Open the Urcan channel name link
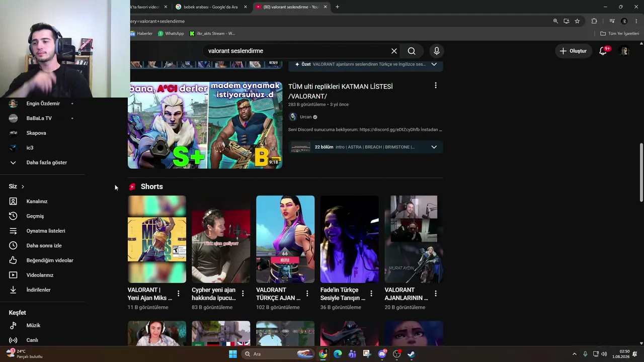Screen dimensions: 644x362 306,117
